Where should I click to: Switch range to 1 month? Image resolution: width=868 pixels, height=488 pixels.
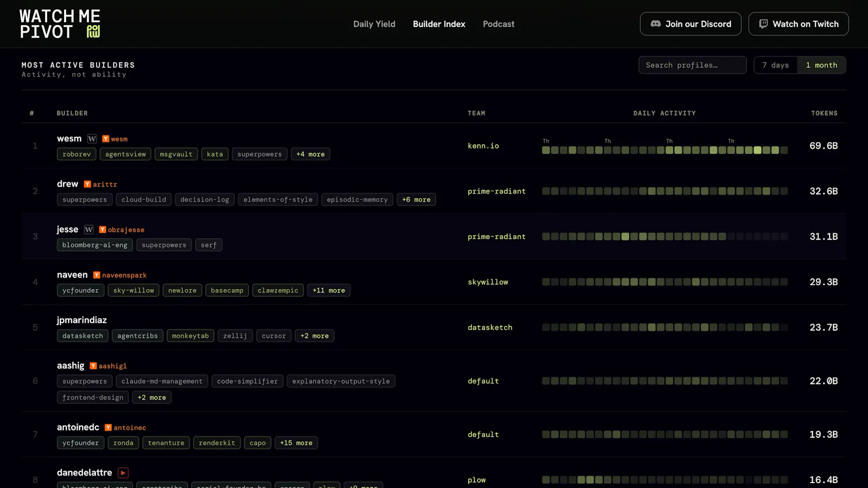tap(821, 65)
